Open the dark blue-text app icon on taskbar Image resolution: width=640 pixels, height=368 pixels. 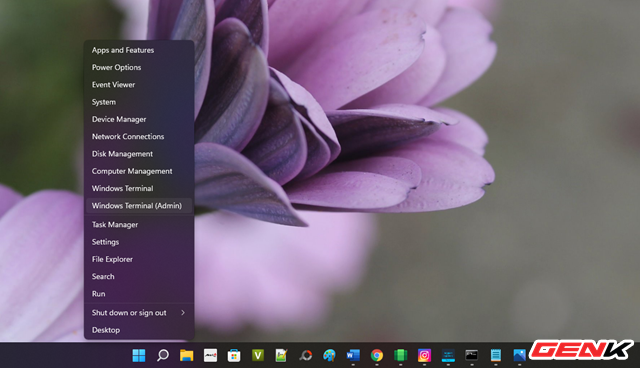(448, 355)
